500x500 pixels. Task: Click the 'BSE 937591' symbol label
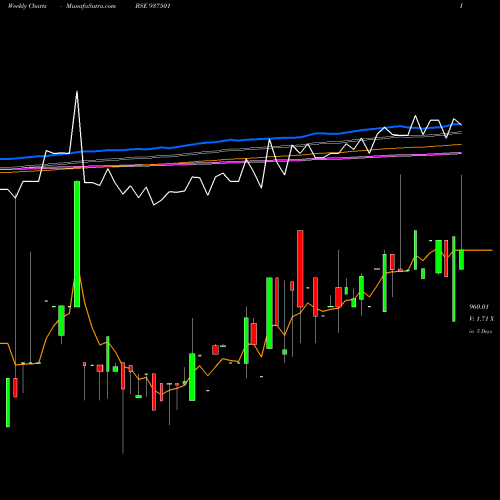click(153, 6)
